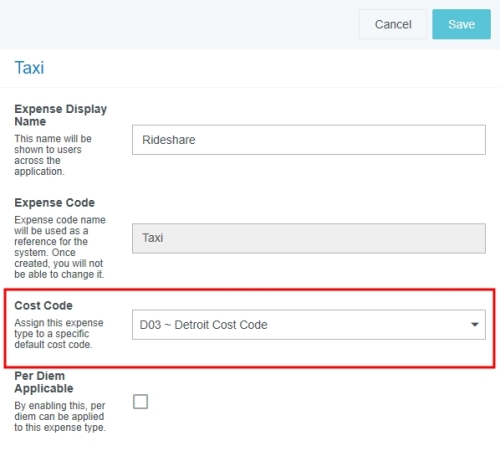This screenshot has height=451, width=500.
Task: Click the 'By enabling this, per diem' description
Action: click(x=60, y=416)
